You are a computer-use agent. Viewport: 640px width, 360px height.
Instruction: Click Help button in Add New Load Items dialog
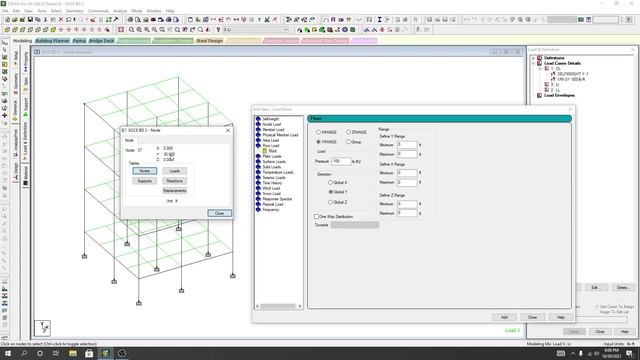point(560,317)
